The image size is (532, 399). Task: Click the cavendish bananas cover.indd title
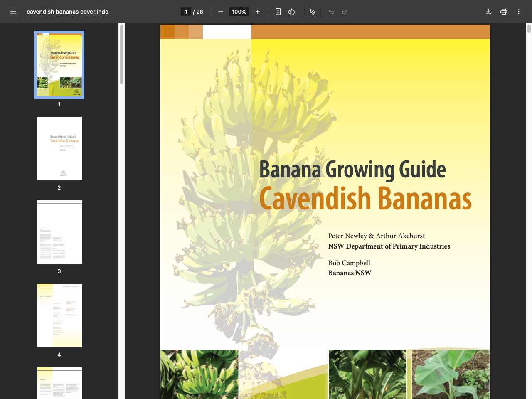[67, 12]
